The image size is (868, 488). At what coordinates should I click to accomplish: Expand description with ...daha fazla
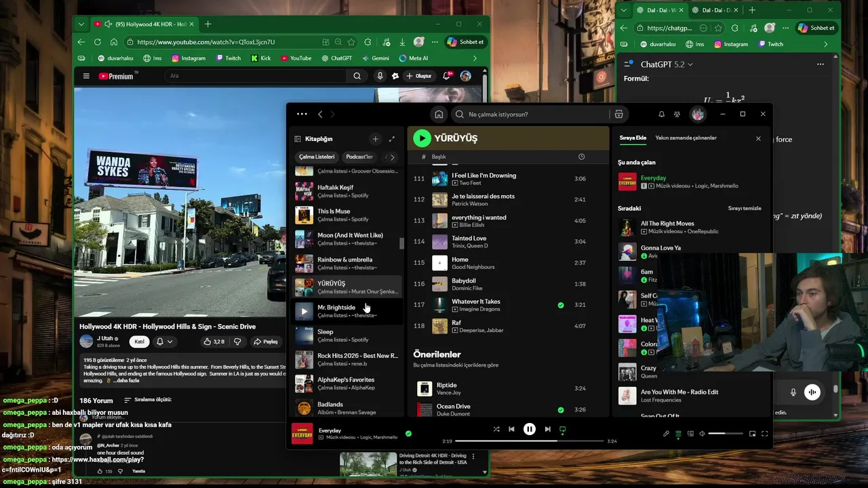coord(125,380)
